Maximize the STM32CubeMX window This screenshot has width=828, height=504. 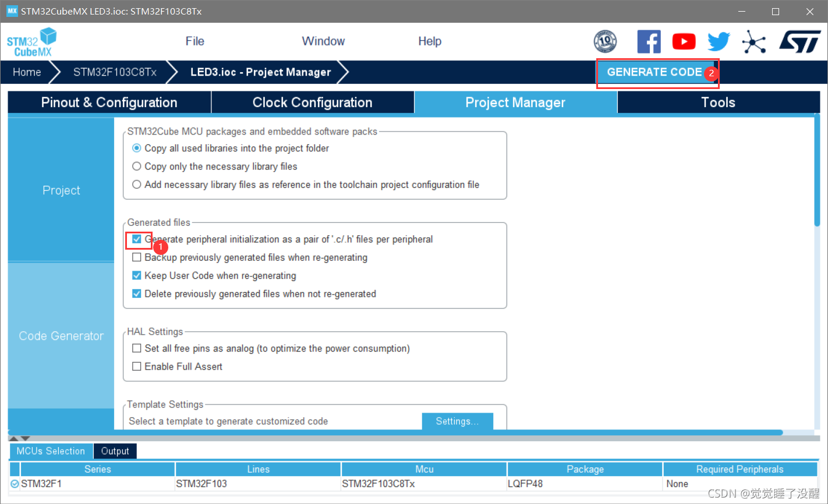tap(776, 12)
